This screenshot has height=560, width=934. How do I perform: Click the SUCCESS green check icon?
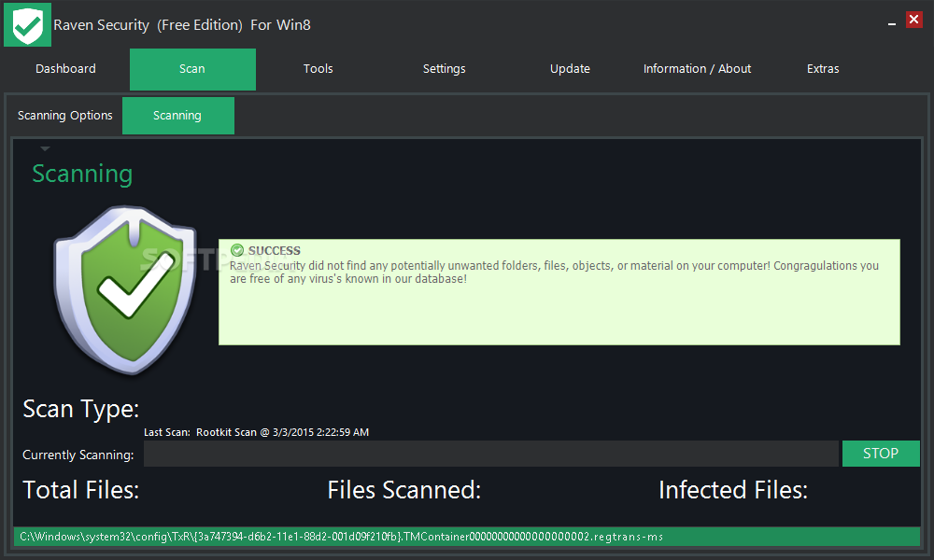point(237,250)
